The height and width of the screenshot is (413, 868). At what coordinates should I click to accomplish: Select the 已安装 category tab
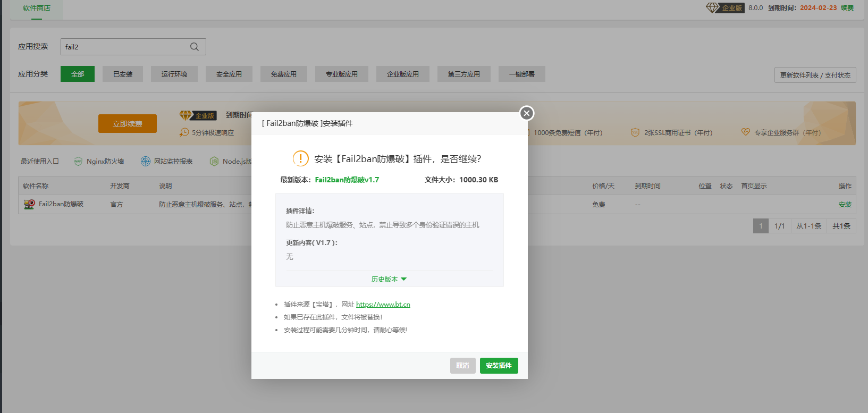123,74
